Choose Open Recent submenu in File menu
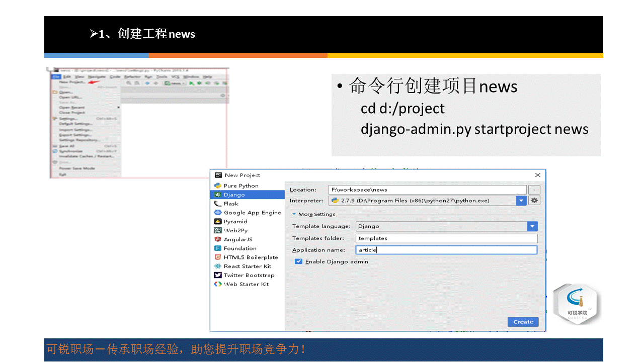The image size is (644, 362). tap(86, 107)
